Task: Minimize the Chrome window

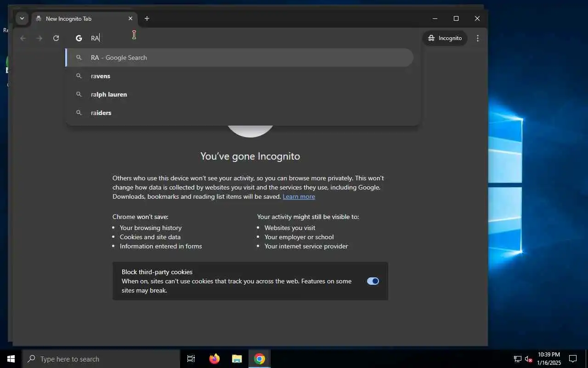Action: tap(435, 18)
